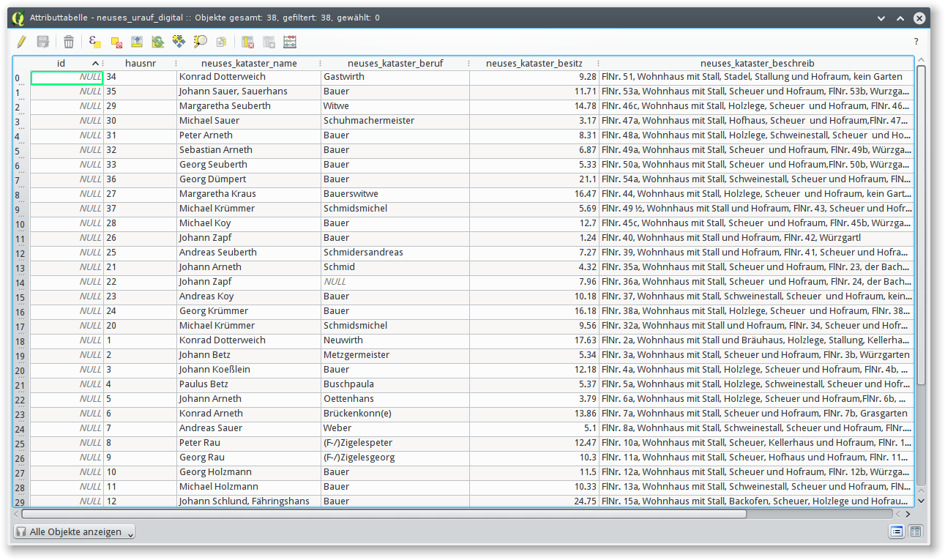945x560 pixels.
Task: Move selection to top icon
Action: [x=137, y=42]
